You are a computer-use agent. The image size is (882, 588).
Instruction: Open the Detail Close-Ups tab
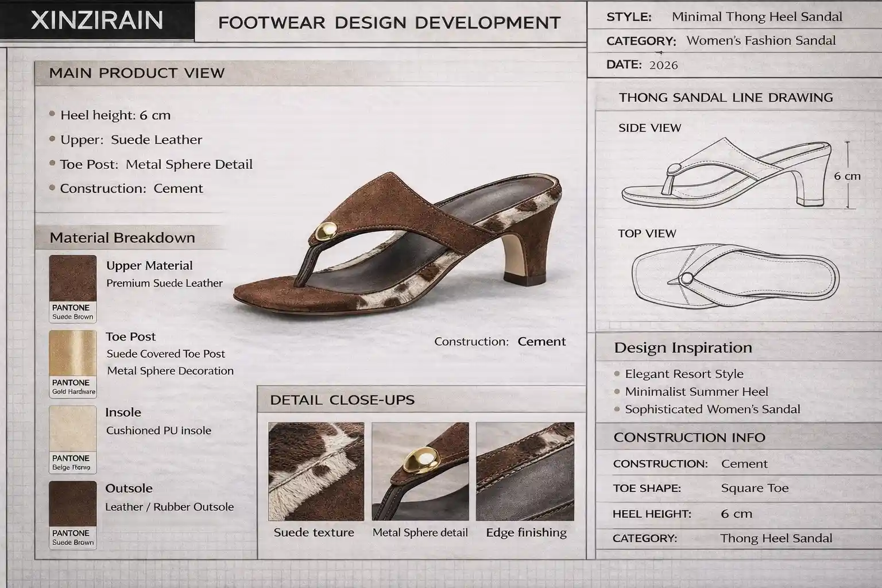coord(343,400)
